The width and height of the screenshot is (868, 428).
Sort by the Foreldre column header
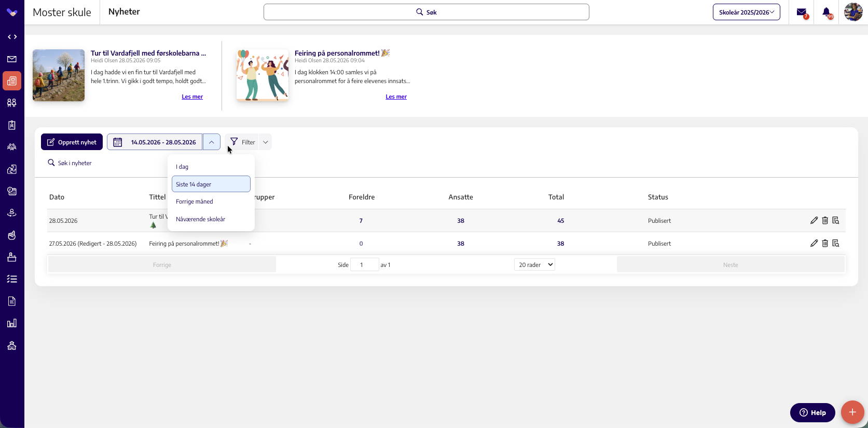pos(362,197)
